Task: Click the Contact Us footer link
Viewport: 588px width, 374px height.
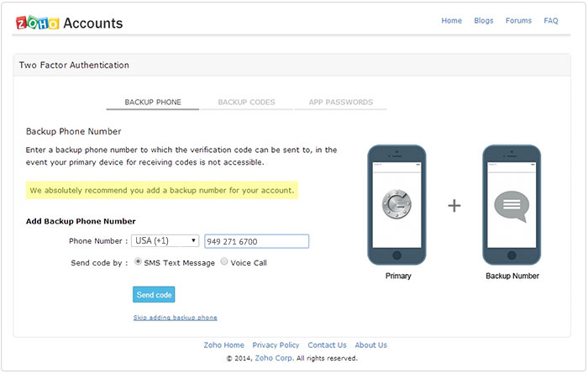Action: pos(327,345)
